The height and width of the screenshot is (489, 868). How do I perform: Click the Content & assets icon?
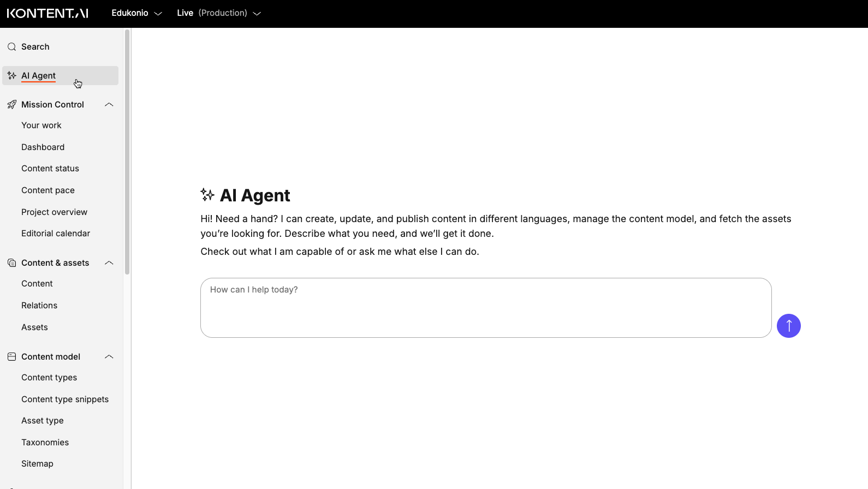[11, 263]
